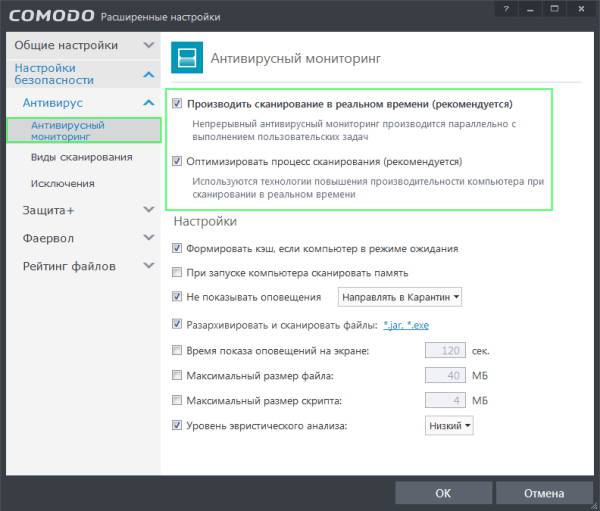Click the window resize grip corner

point(594,505)
